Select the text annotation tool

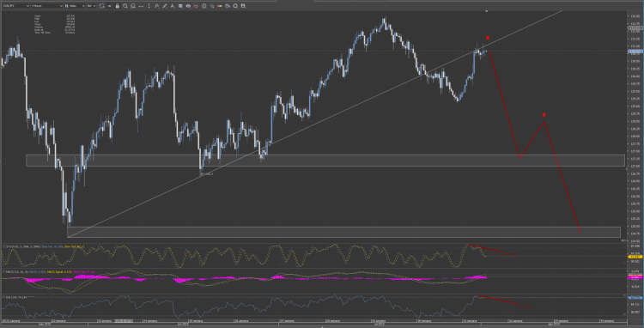[x=172, y=6]
